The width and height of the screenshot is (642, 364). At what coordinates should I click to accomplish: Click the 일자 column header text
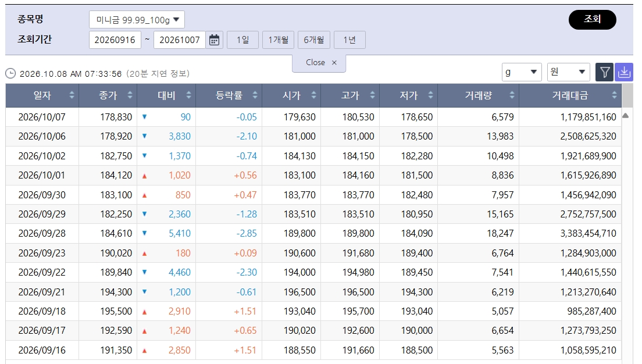[42, 95]
